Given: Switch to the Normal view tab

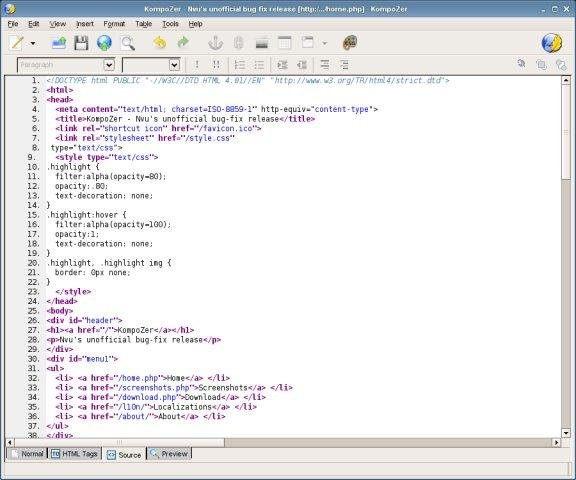Looking at the screenshot, I should coord(27,454).
